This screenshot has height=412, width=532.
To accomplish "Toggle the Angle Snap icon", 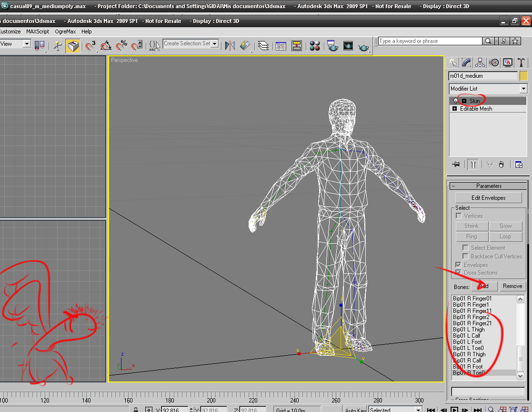I will (x=106, y=46).
